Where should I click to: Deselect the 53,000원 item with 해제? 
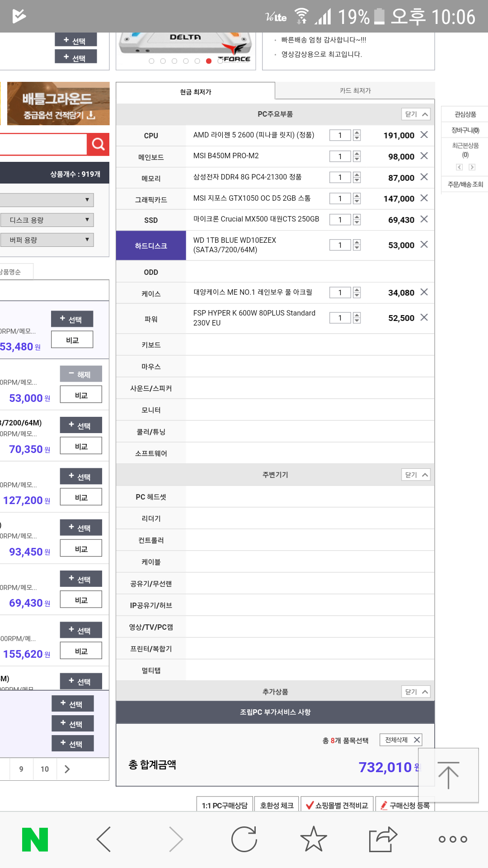[81, 374]
